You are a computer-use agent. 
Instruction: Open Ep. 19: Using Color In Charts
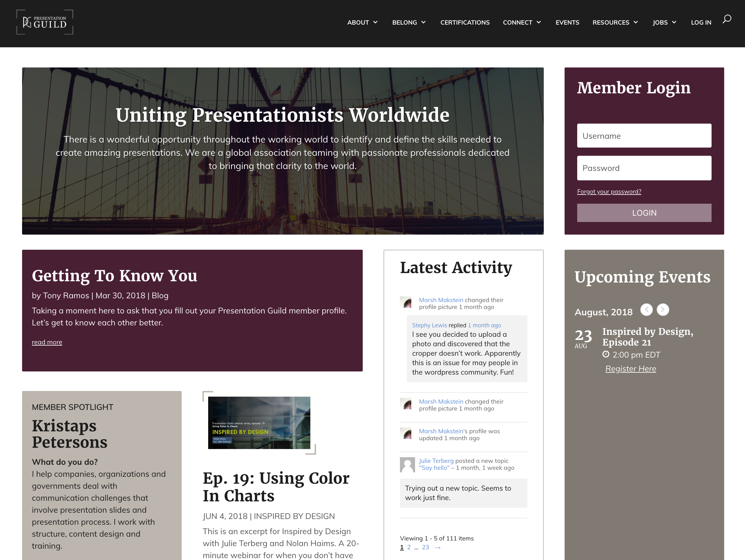click(x=276, y=487)
